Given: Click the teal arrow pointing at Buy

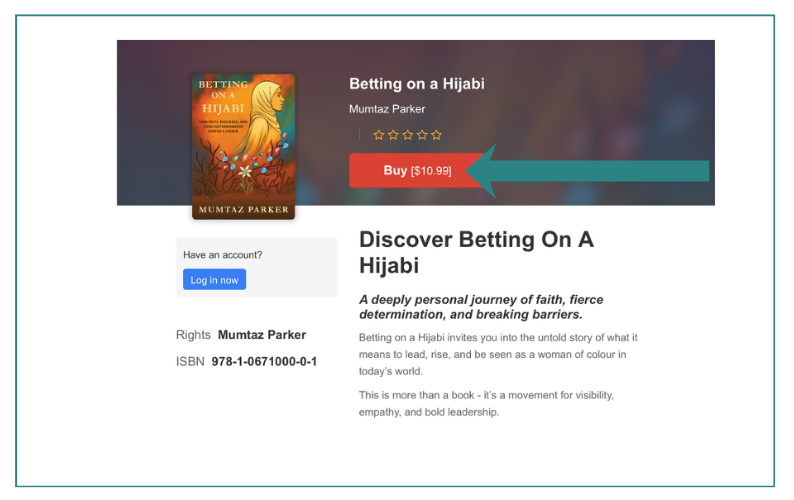Looking at the screenshot, I should (586, 171).
